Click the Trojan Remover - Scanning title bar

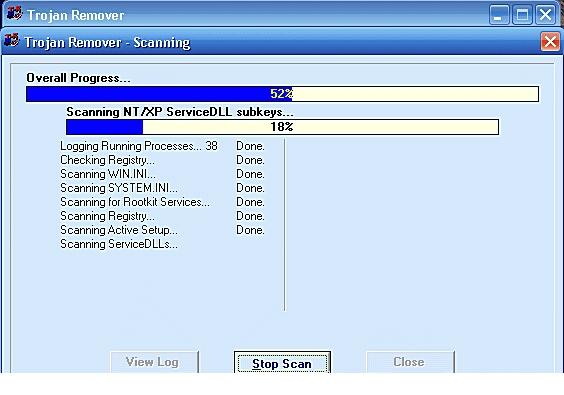coord(281,42)
